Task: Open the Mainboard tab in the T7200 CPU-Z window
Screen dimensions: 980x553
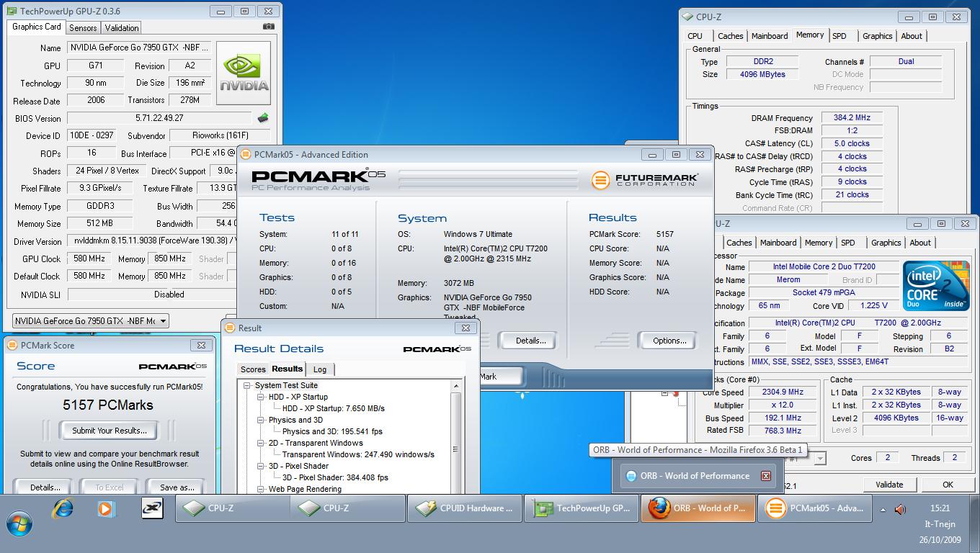Action: [x=778, y=243]
